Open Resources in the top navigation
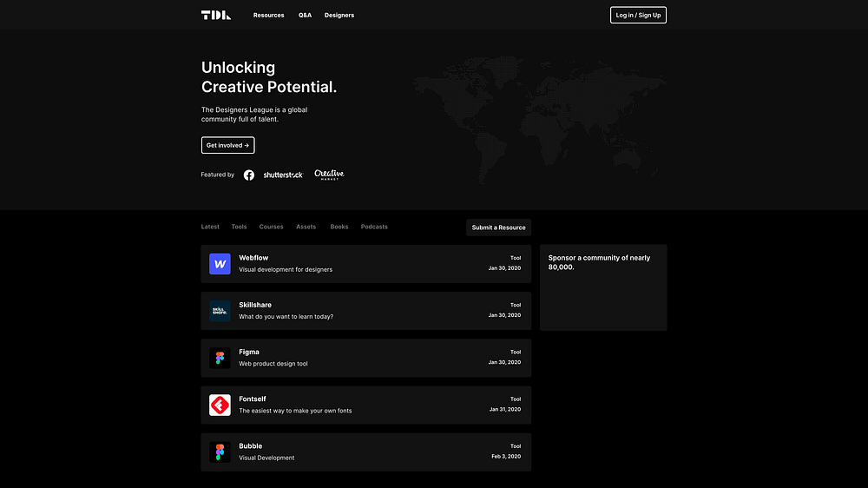The width and height of the screenshot is (868, 488). point(268,15)
